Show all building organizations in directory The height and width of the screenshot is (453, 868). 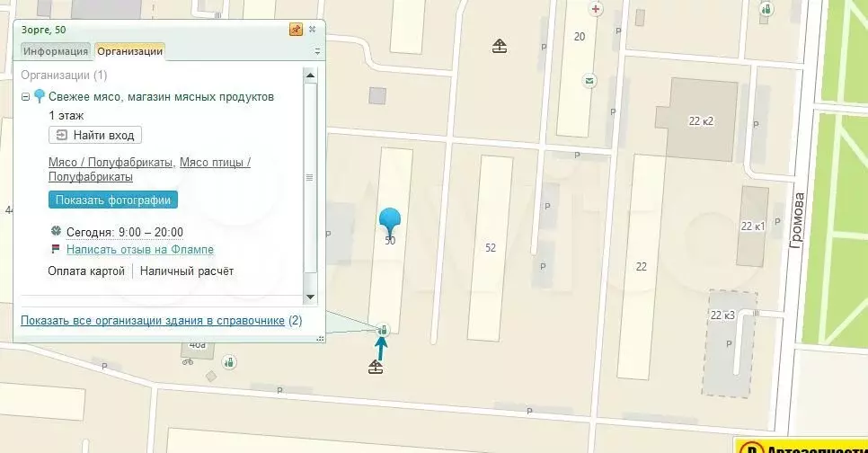point(153,320)
